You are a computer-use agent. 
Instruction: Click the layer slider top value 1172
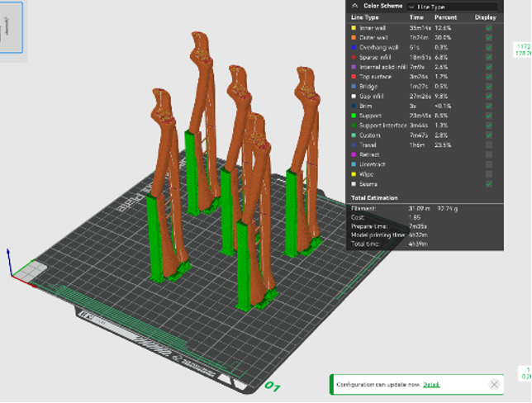[x=523, y=46]
